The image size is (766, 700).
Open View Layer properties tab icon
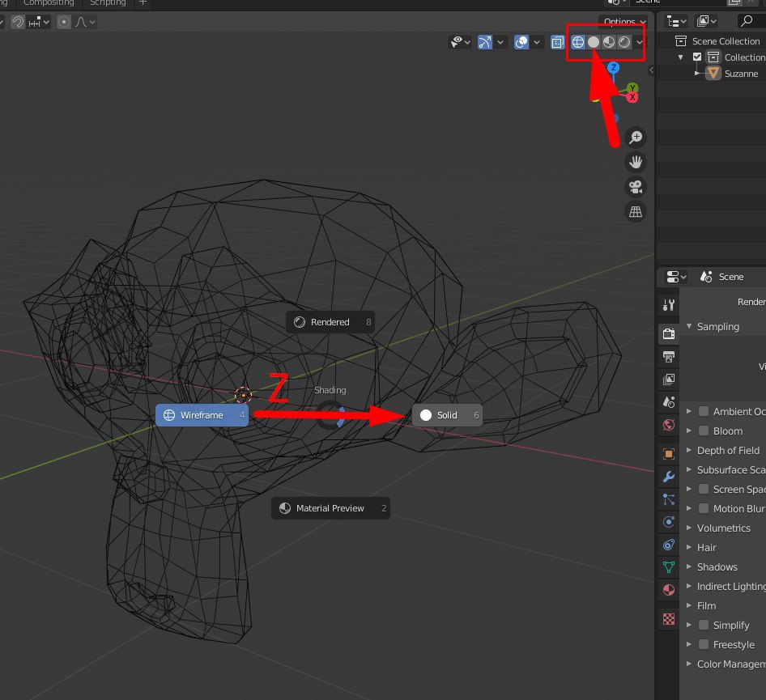pos(669,380)
